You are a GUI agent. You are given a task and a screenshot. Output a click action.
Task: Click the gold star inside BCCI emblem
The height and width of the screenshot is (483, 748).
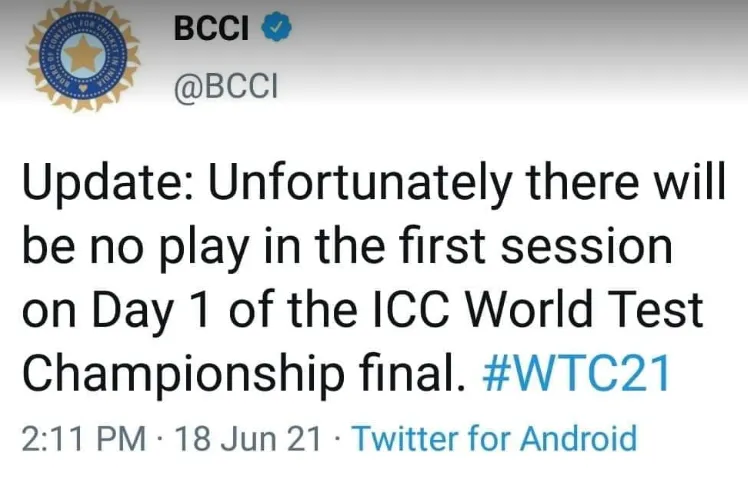pyautogui.click(x=84, y=54)
